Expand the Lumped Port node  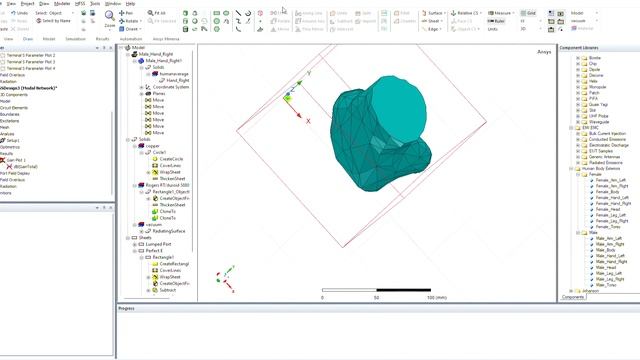pyautogui.click(x=135, y=244)
